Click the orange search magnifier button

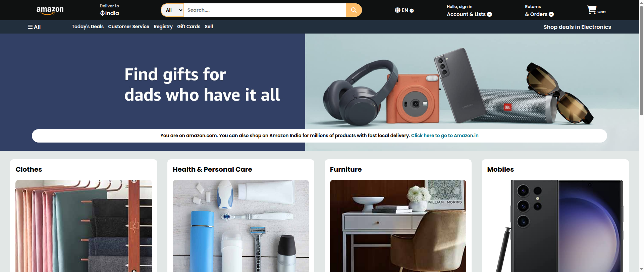pos(354,10)
